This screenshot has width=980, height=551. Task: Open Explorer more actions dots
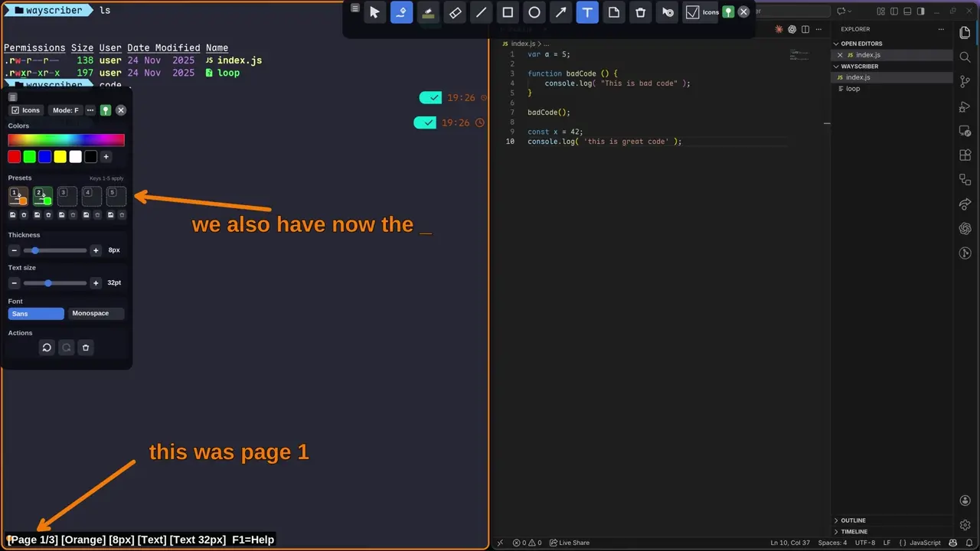(x=942, y=29)
